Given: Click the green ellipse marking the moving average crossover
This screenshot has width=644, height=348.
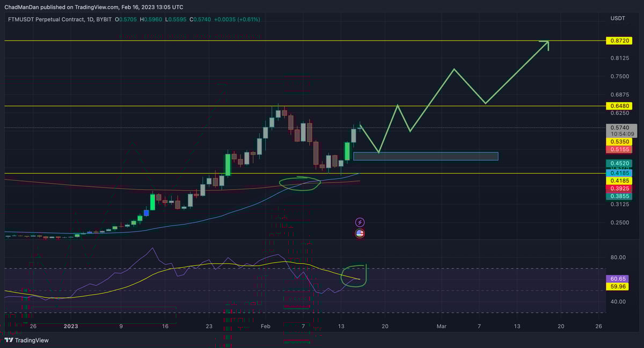Looking at the screenshot, I should [300, 183].
